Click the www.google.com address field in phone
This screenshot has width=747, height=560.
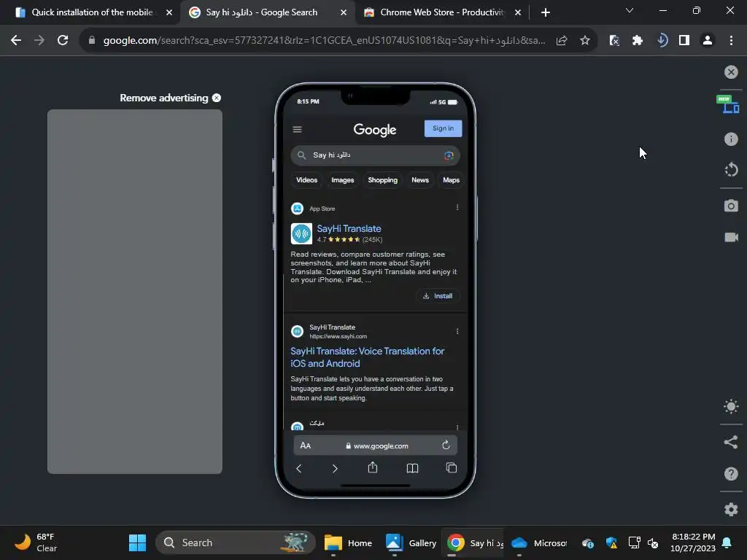tap(377, 446)
